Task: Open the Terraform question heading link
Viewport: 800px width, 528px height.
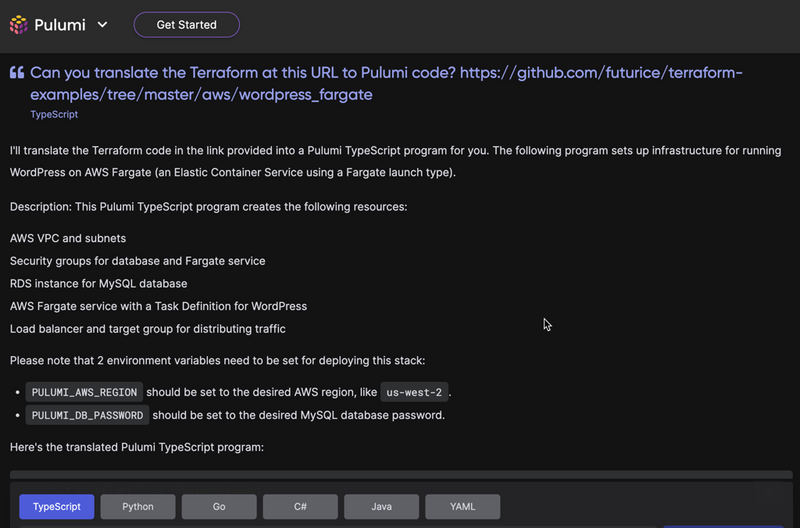Action: (386, 84)
